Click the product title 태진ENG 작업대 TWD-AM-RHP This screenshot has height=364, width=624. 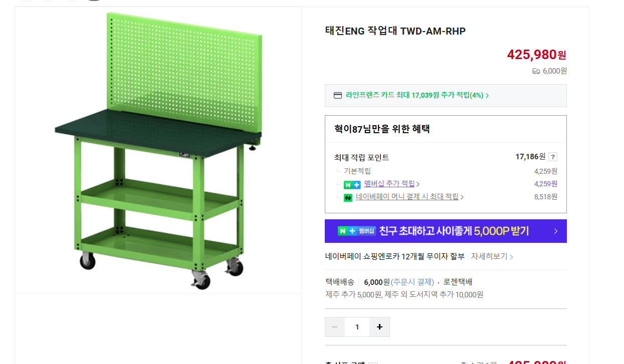point(395,31)
